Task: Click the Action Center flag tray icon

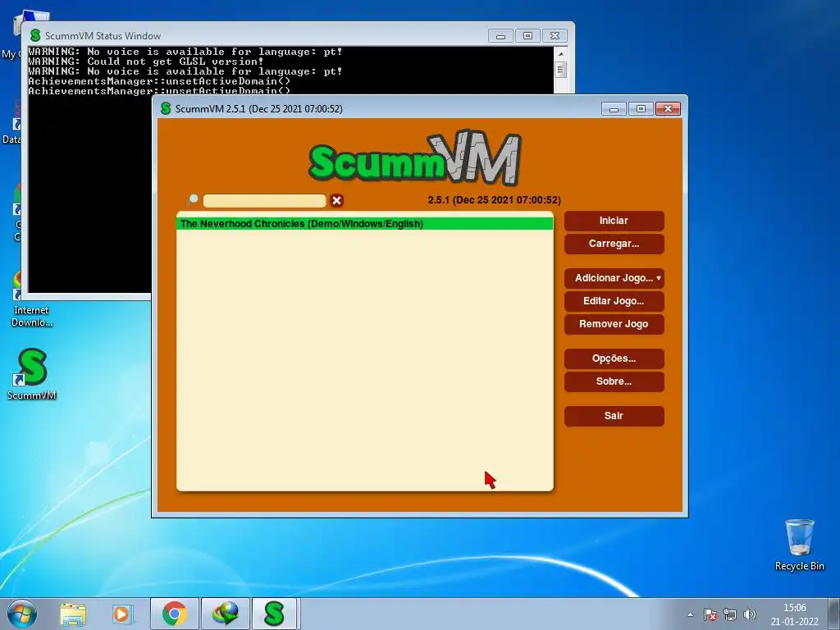Action: click(x=710, y=614)
